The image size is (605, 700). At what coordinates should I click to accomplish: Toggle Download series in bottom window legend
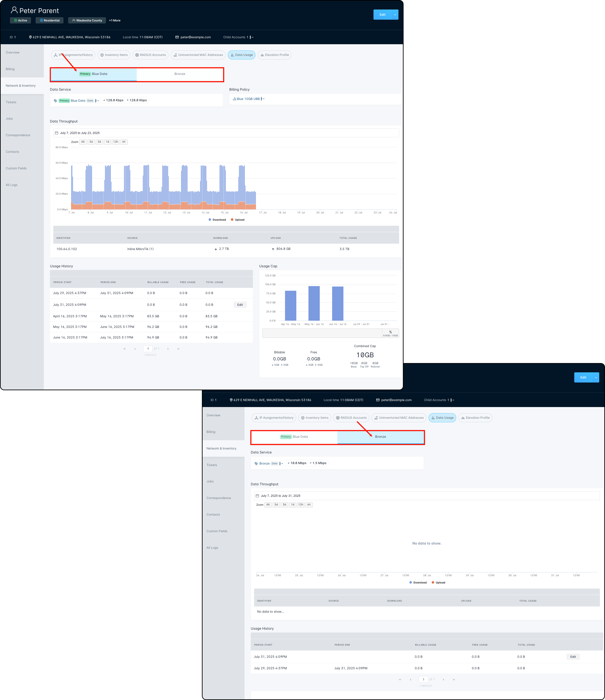(418, 582)
